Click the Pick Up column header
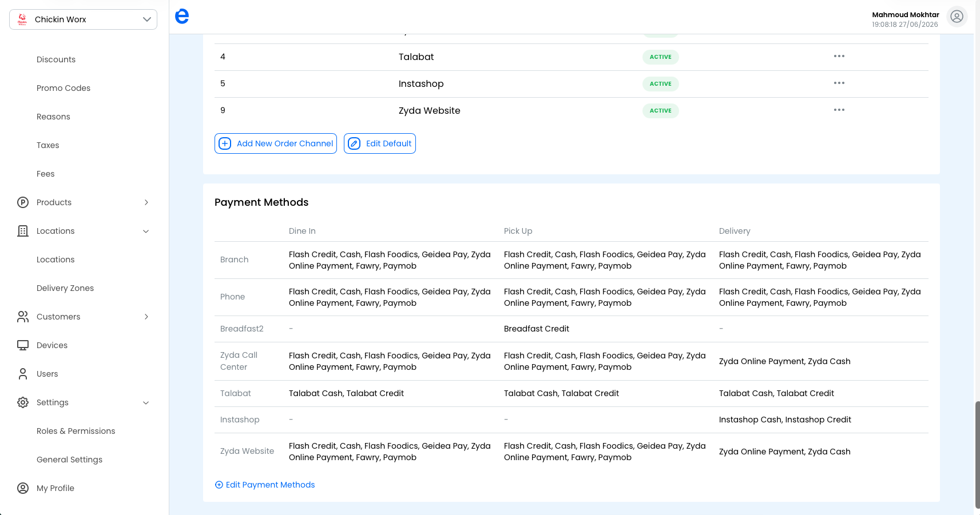This screenshot has width=980, height=515. click(518, 231)
